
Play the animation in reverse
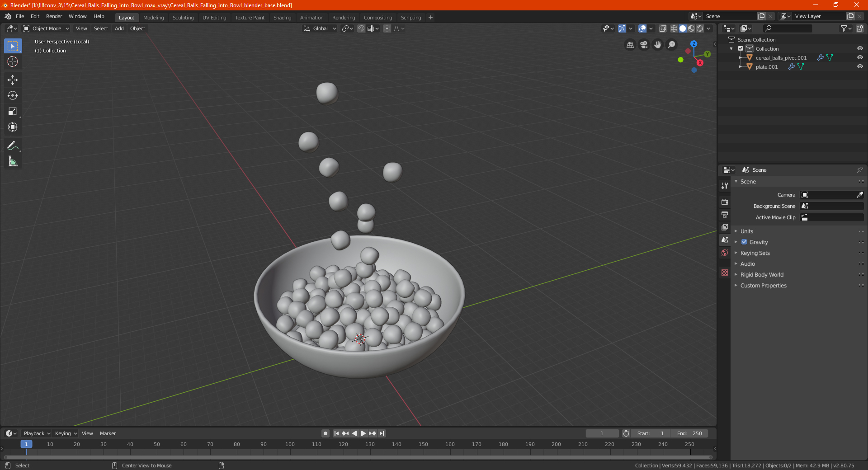(x=354, y=433)
